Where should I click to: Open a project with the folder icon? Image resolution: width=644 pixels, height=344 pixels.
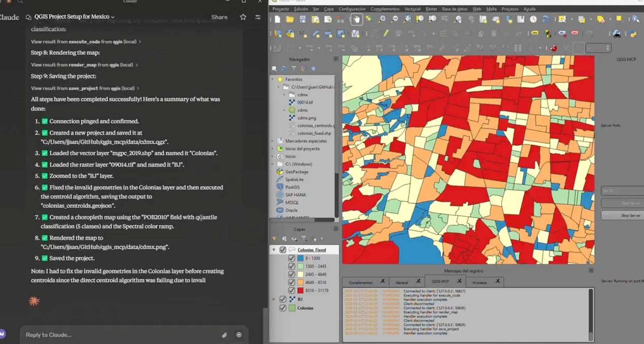click(290, 19)
